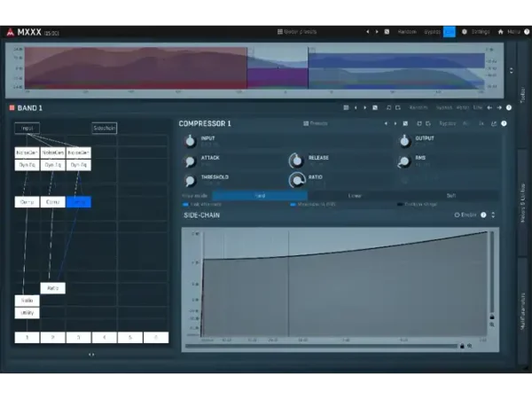
Task: Expand the Multiparameters side panel
Action: [x=522, y=311]
